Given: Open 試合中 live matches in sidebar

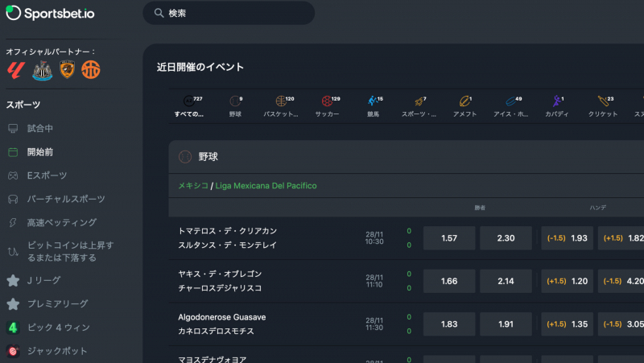Looking at the screenshot, I should pyautogui.click(x=40, y=129).
